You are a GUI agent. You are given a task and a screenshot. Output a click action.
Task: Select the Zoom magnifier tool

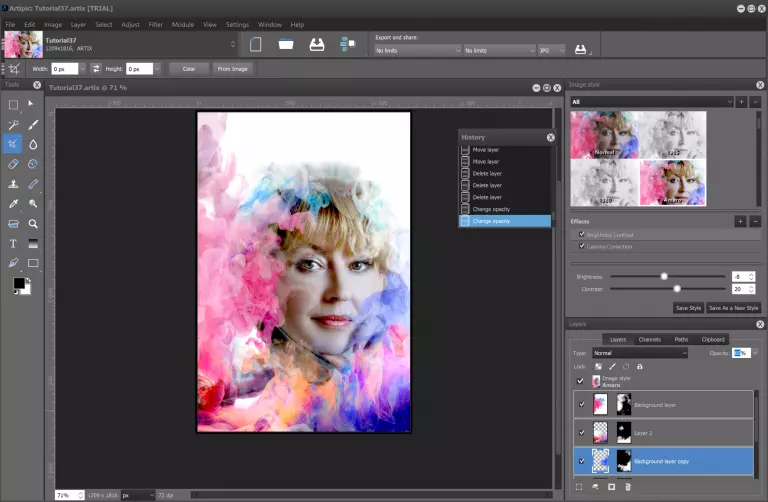(x=33, y=224)
